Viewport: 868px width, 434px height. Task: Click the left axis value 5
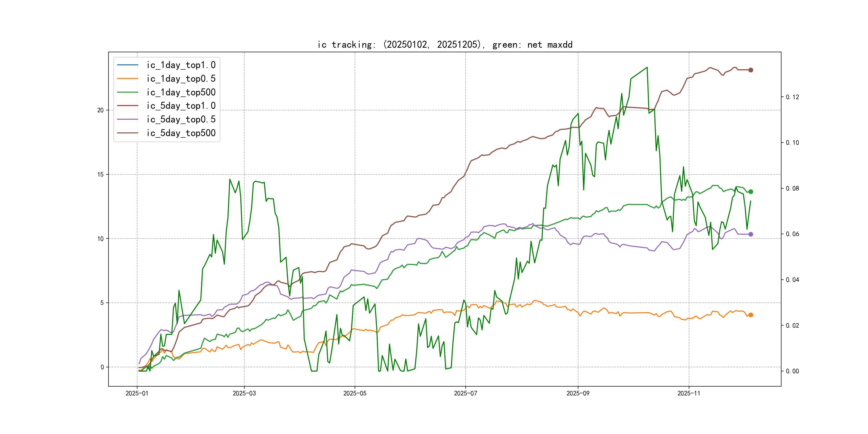(x=102, y=302)
